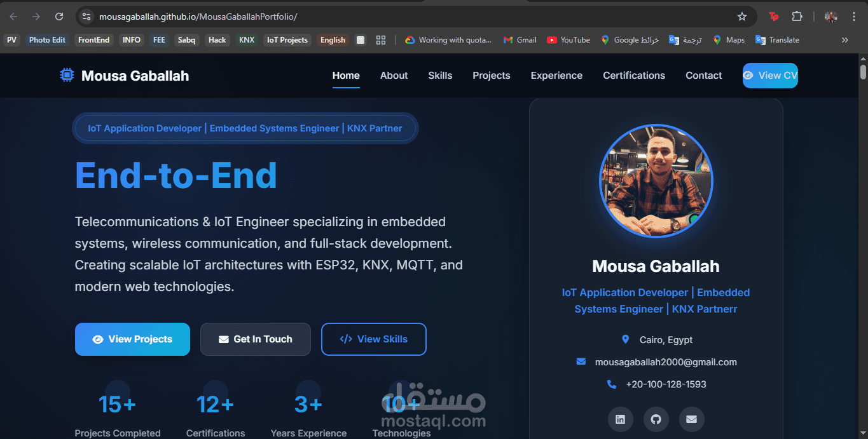
Task: Open site information icon in address bar
Action: pos(87,17)
